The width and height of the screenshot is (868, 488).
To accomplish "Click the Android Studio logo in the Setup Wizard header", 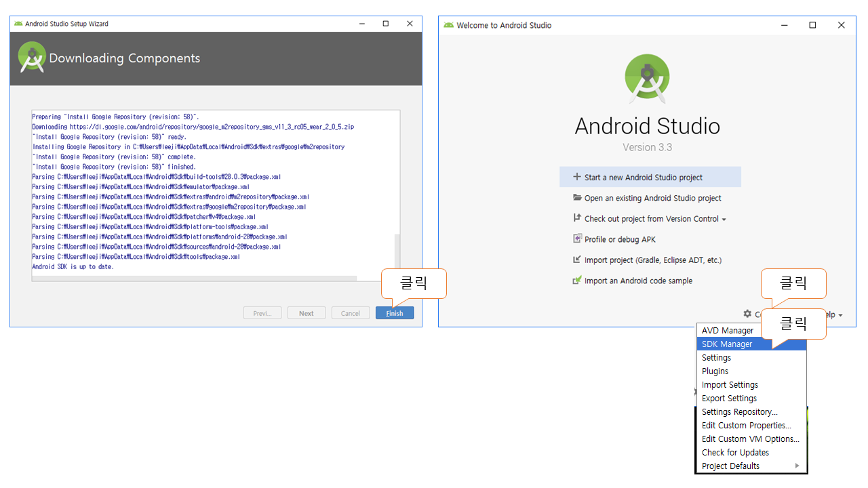I will click(x=32, y=58).
